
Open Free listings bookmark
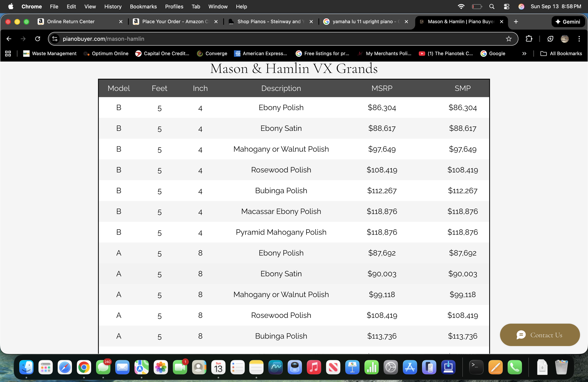click(x=322, y=54)
